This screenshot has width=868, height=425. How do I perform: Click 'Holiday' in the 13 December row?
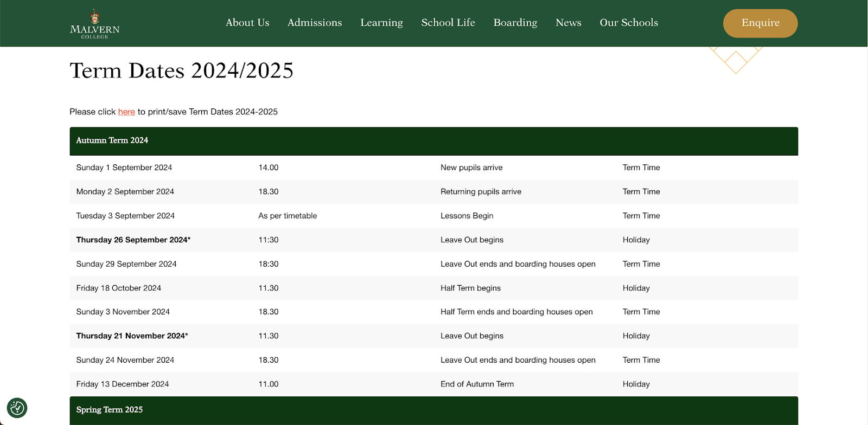point(636,384)
